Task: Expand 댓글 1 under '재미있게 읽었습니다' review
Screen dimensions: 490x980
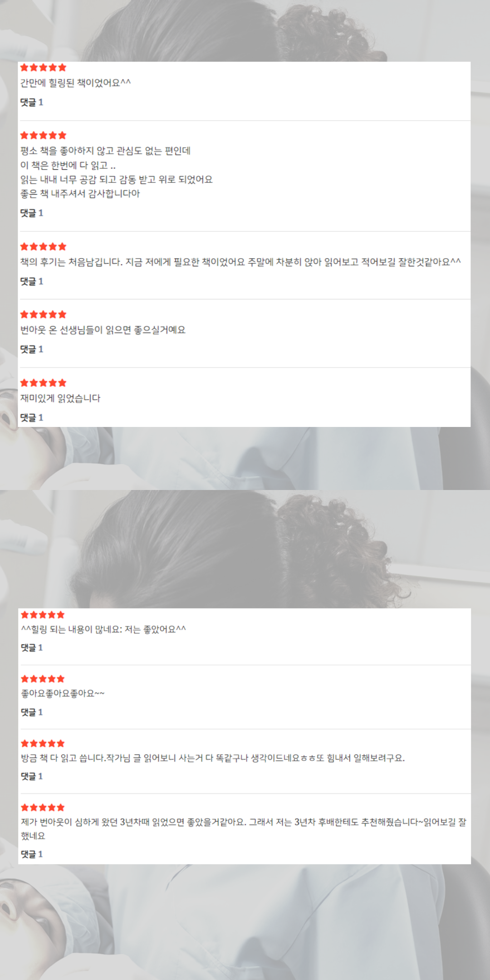Action: coord(32,418)
